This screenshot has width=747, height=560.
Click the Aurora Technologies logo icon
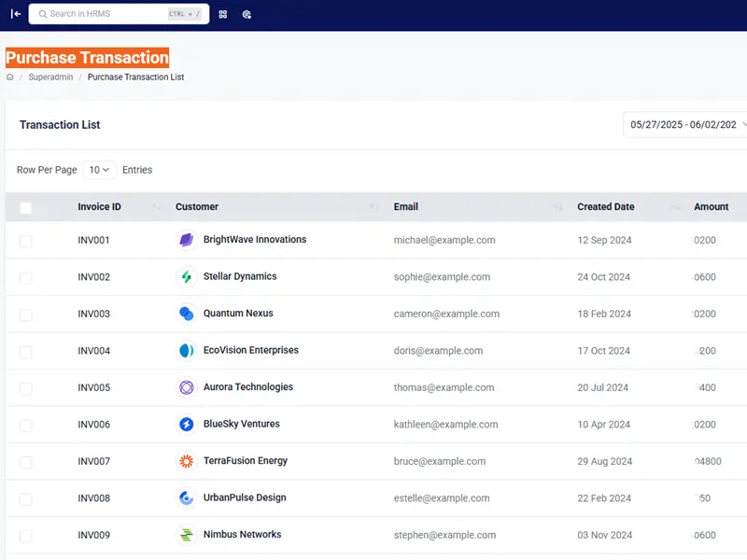[186, 387]
